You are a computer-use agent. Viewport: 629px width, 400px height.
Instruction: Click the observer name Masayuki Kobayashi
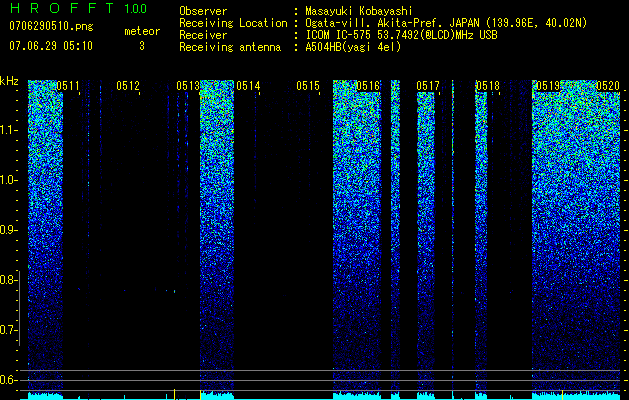(x=359, y=11)
